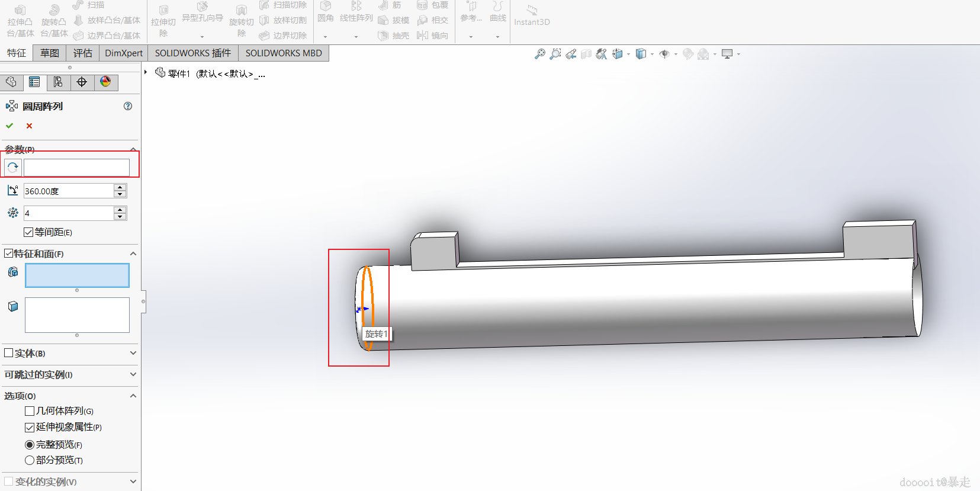Open the DimXpertManager crosshair icon
Image resolution: width=980 pixels, height=491 pixels.
coord(82,82)
